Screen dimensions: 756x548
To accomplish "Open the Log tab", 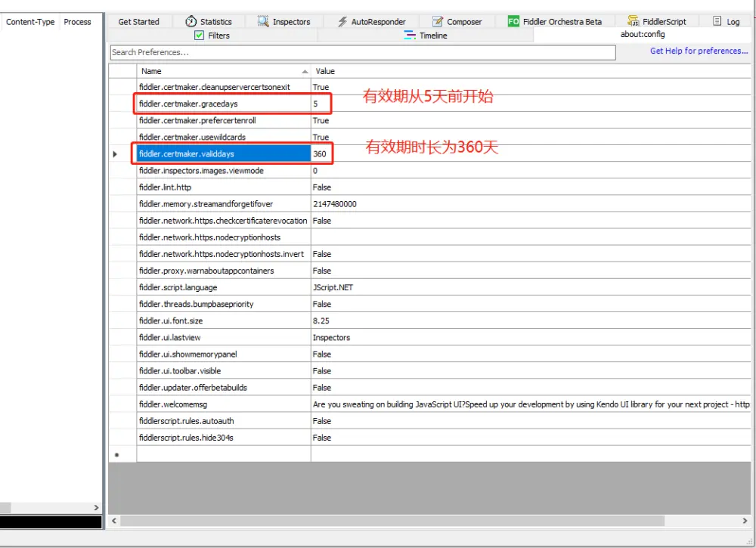I will click(727, 22).
